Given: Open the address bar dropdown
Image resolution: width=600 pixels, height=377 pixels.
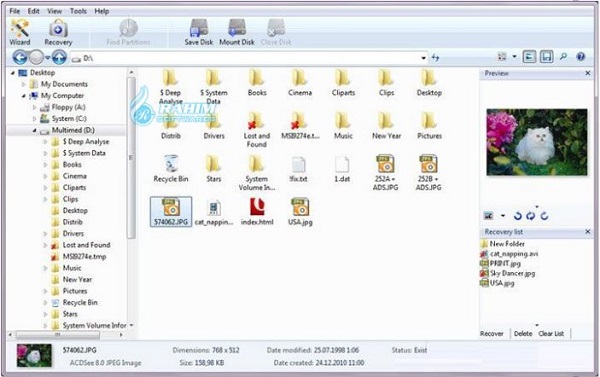Looking at the screenshot, I should (424, 58).
